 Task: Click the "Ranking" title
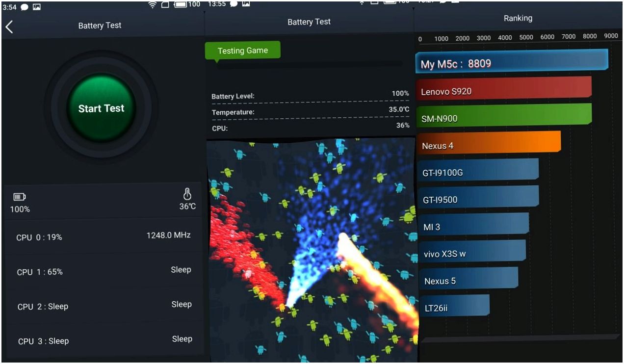(518, 18)
